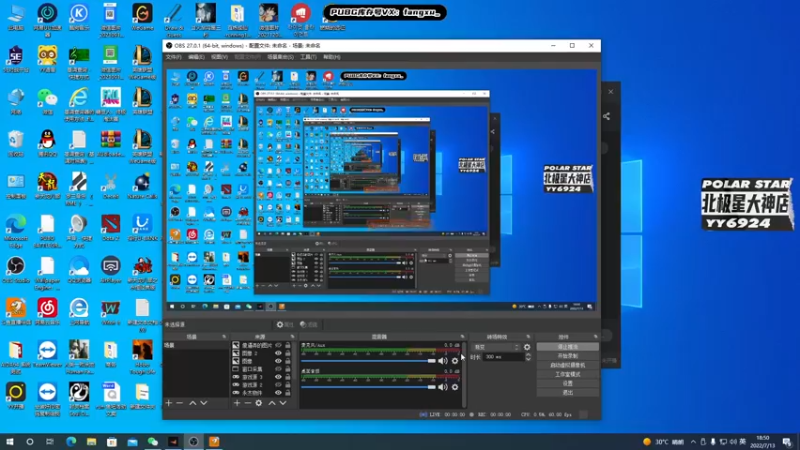
Task: Toggle lock on 窗口采集 source
Action: [288, 369]
